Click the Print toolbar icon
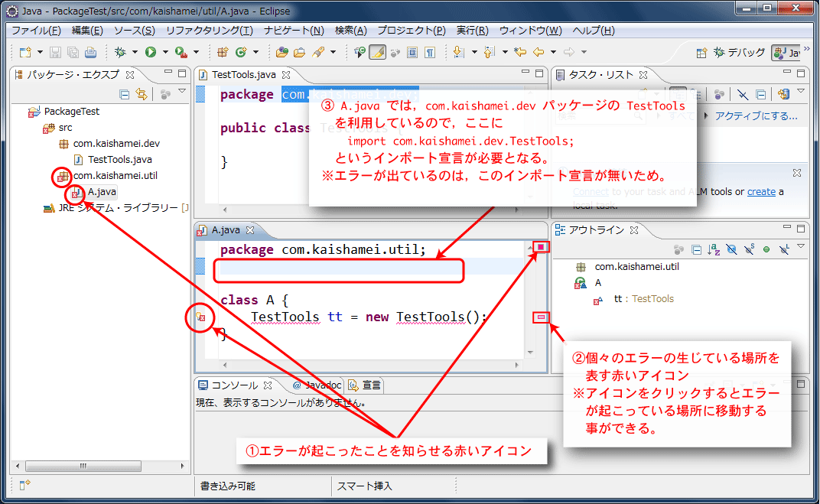Viewport: 820px width, 504px height. point(90,52)
